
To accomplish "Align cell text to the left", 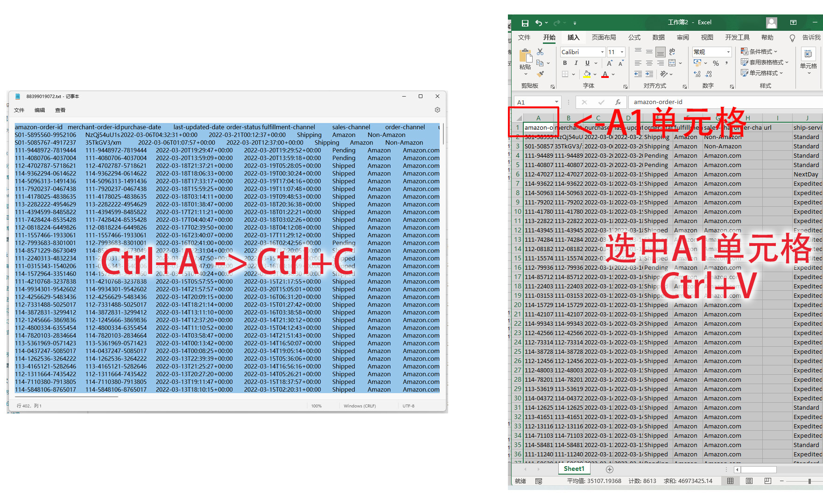I will [638, 63].
